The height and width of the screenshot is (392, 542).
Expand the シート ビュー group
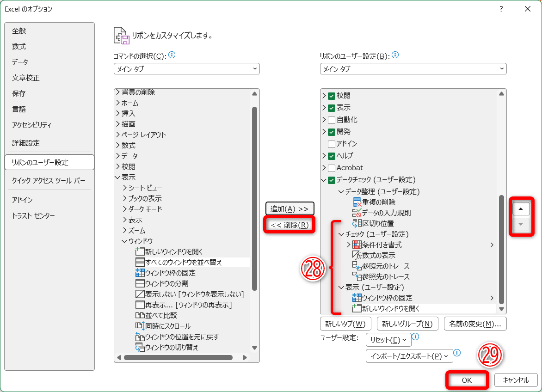[x=125, y=188]
